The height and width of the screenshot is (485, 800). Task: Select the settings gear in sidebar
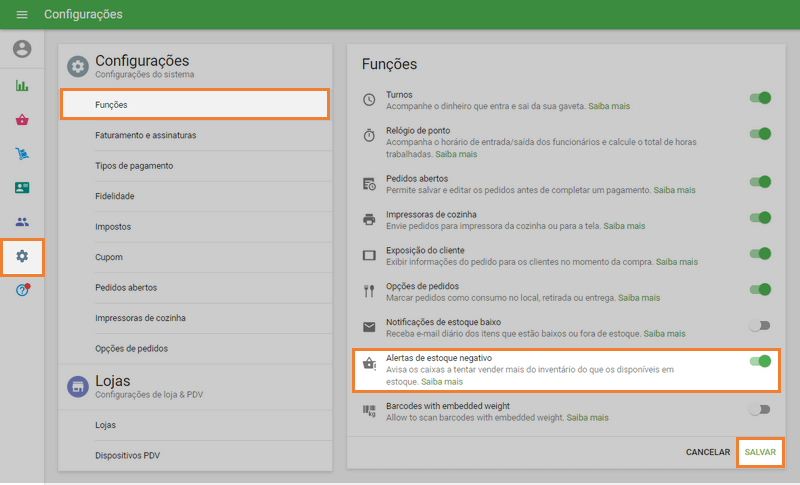click(x=22, y=256)
